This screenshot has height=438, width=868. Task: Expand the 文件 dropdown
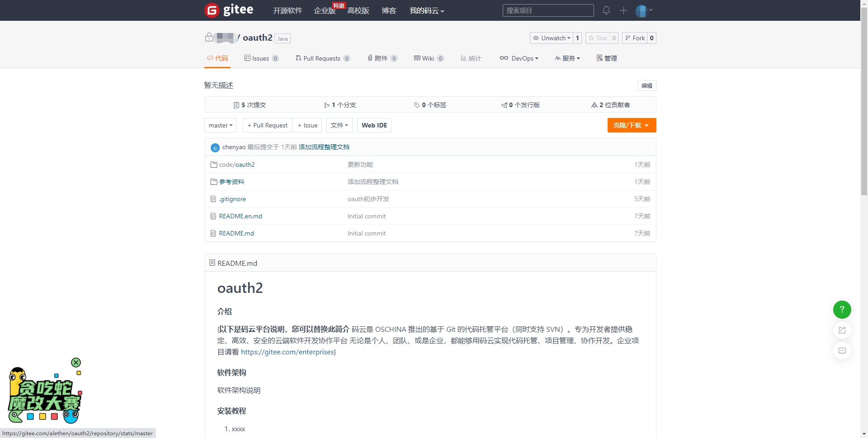click(x=339, y=125)
